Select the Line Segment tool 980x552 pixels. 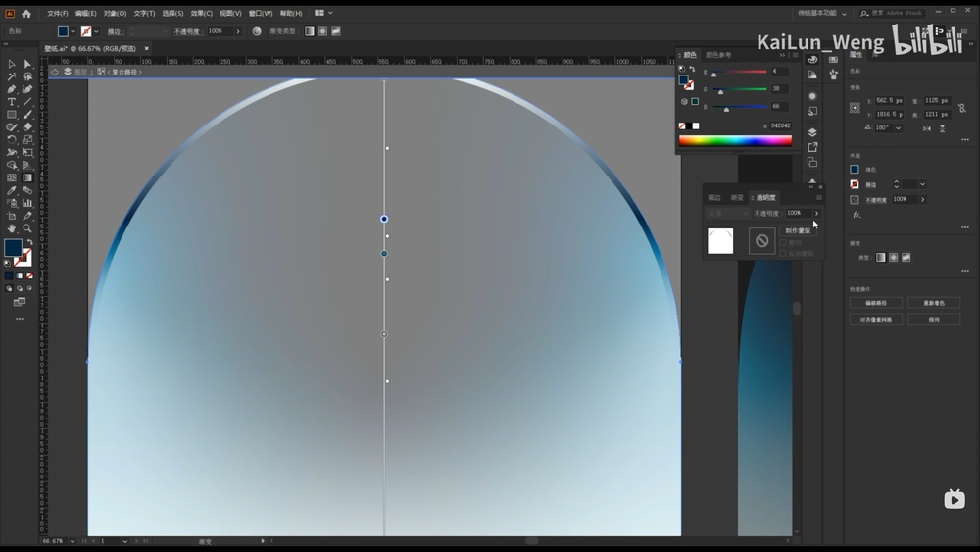point(27,102)
